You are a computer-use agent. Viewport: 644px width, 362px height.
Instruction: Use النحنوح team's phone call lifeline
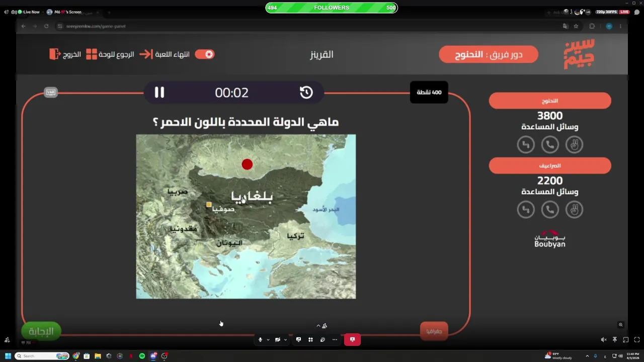(550, 145)
